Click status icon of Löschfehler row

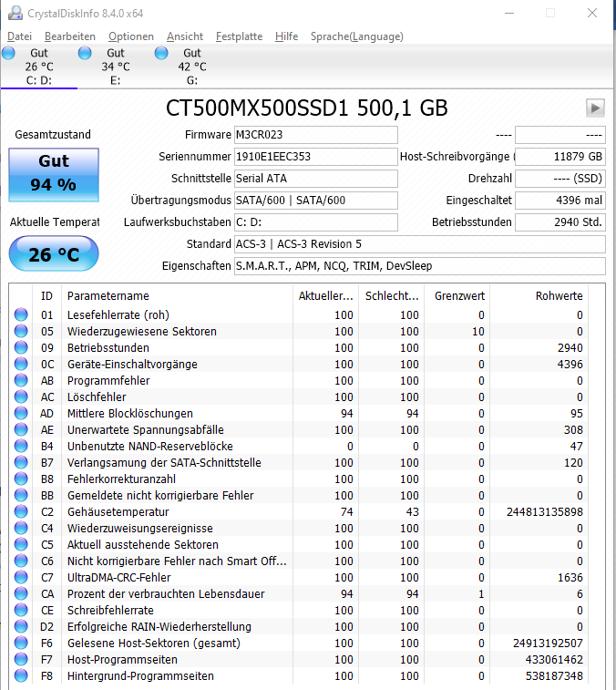[21, 396]
